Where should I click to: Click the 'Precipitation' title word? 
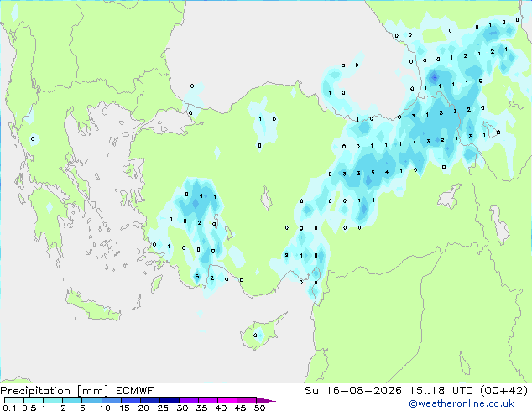(35, 391)
